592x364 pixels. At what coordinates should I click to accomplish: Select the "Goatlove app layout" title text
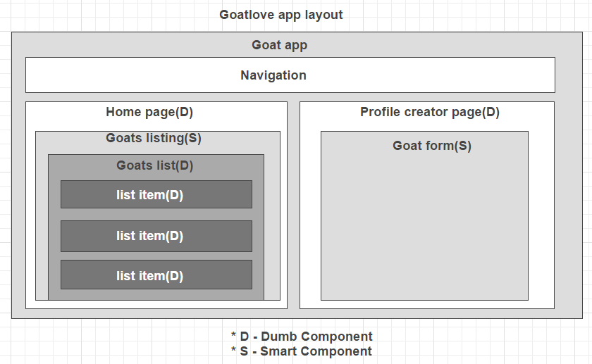[x=281, y=15]
